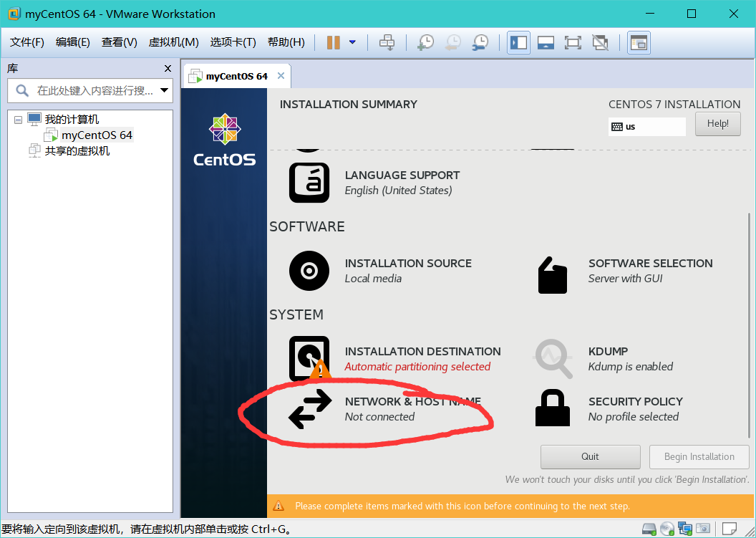Toggle Unity mode icon in toolbar
This screenshot has height=538, width=756.
pyautogui.click(x=600, y=43)
